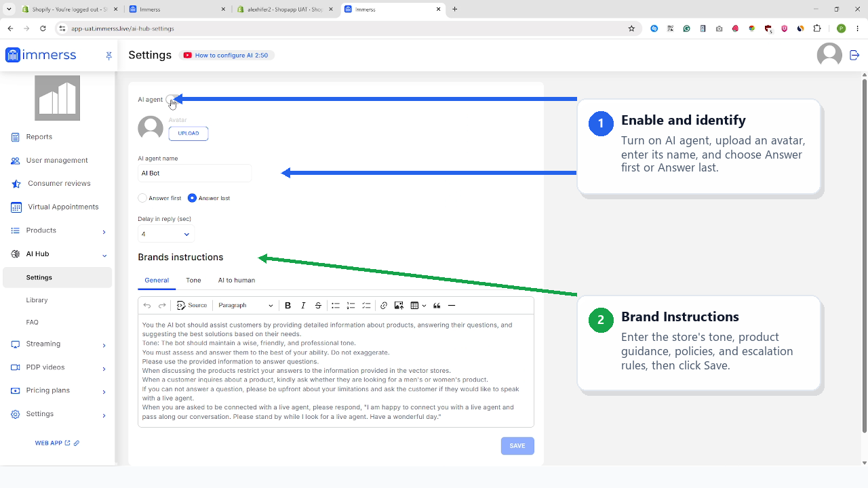
Task: Switch to the General tab
Action: tap(157, 280)
